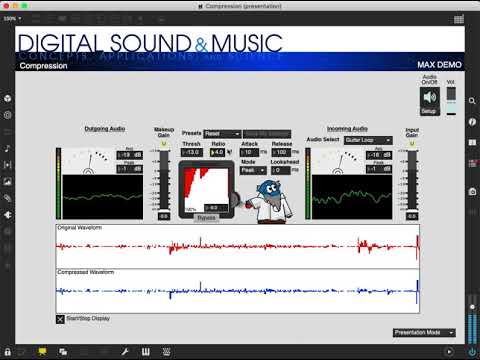Open the paperclip icon in left sidebar
Viewport: 480px width, 360px height.
(x=7, y=198)
